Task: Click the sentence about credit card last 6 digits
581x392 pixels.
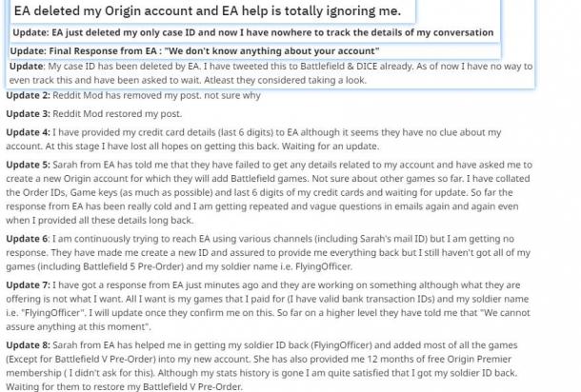Action: click(253, 139)
